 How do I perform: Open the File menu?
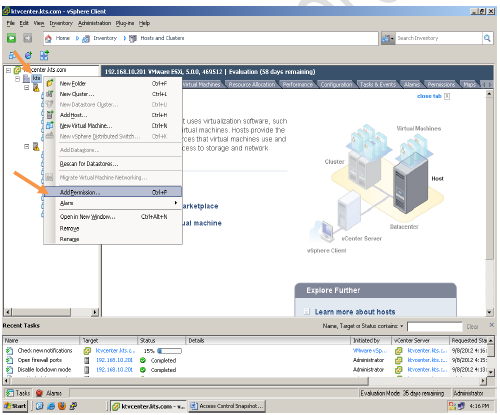(11, 23)
